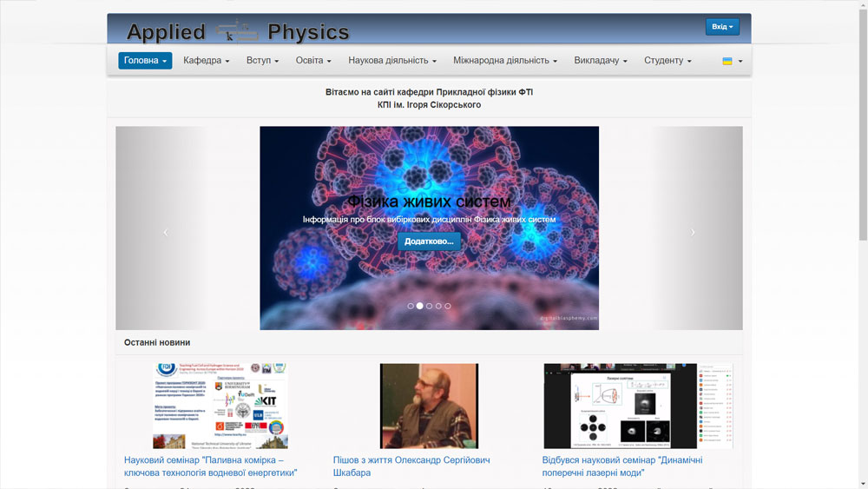Go to previous carousel slide arrow
The height and width of the screenshot is (489, 868).
pyautogui.click(x=166, y=233)
